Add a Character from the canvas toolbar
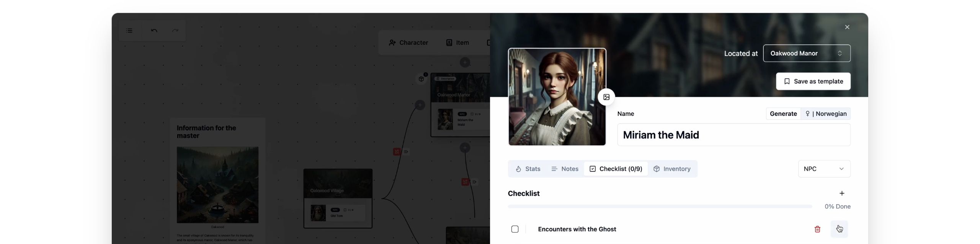980x244 pixels. coord(408,42)
